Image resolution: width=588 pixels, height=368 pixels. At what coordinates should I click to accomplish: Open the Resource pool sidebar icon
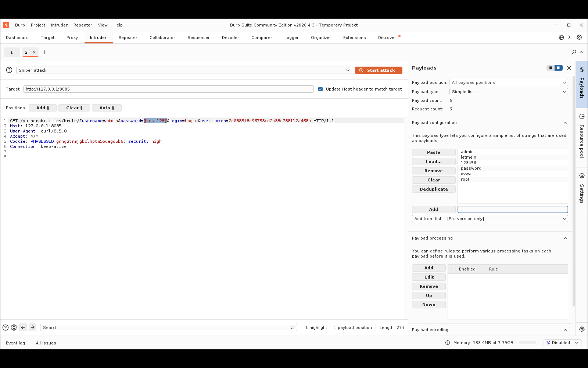coord(582,117)
